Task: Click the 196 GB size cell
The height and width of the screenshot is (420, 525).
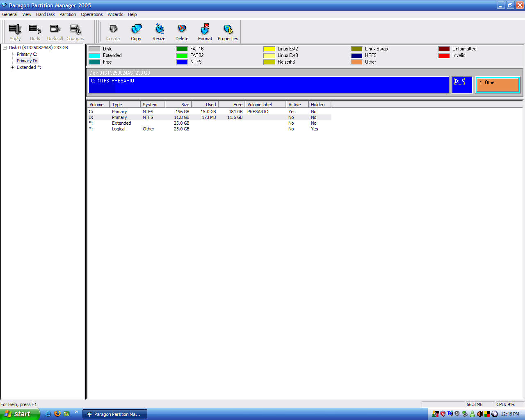Action: pyautogui.click(x=183, y=112)
